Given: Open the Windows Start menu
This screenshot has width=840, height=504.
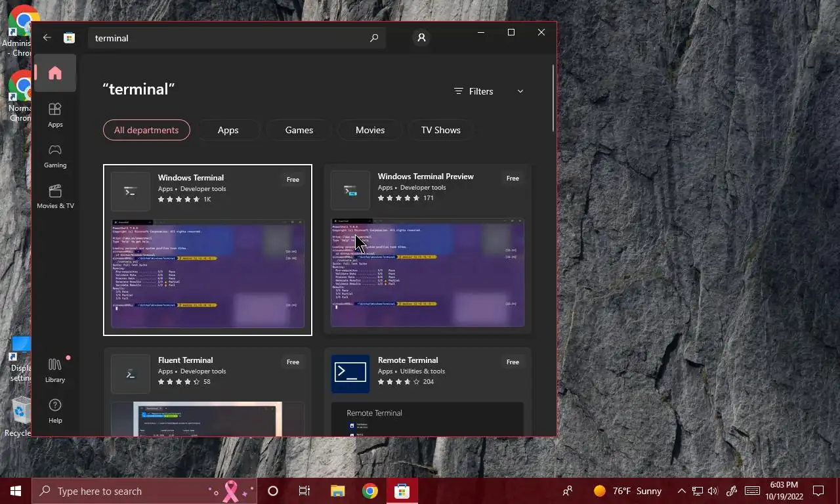Looking at the screenshot, I should pos(16,491).
